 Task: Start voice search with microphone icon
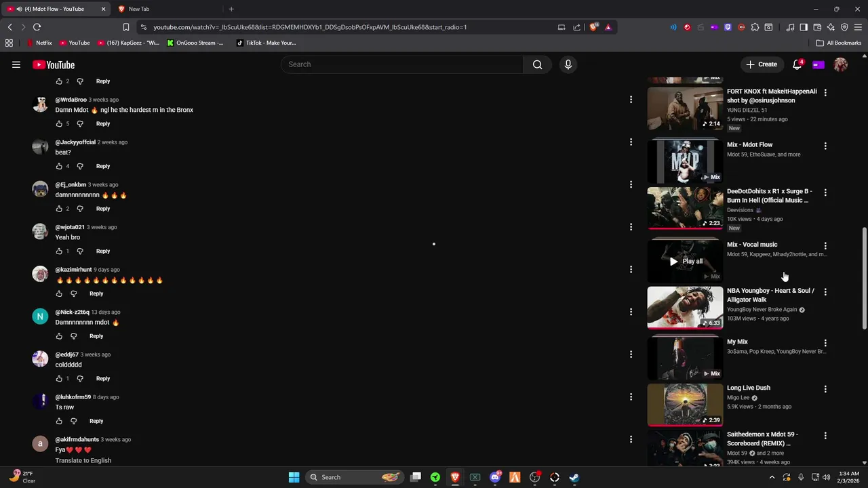[568, 64]
